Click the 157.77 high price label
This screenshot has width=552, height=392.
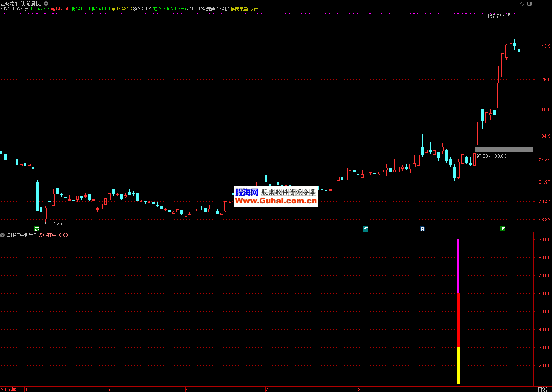[494, 16]
